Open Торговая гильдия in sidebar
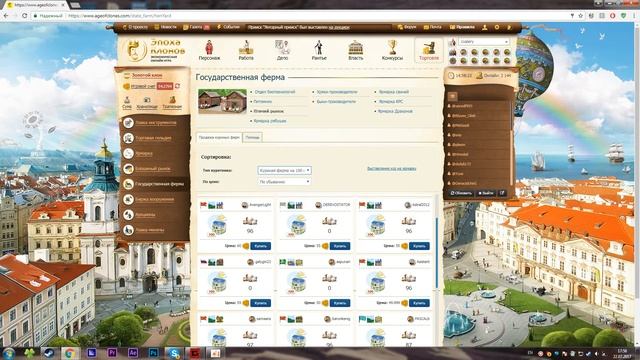The height and width of the screenshot is (360, 640). pos(153,138)
